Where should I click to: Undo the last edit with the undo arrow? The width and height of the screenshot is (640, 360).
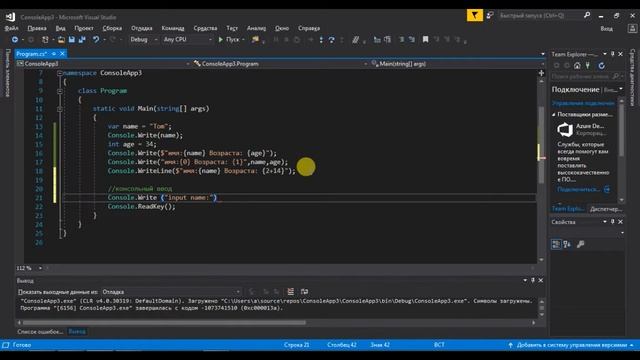pos(96,40)
